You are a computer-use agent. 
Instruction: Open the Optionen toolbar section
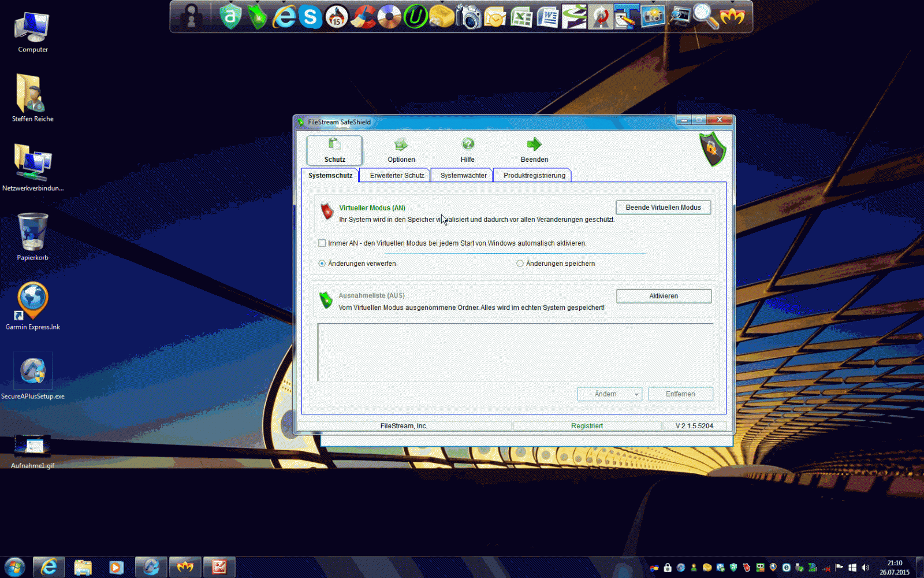pos(401,150)
